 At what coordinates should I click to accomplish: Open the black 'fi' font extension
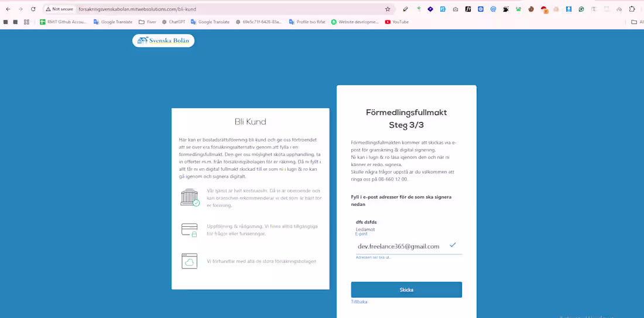468,9
